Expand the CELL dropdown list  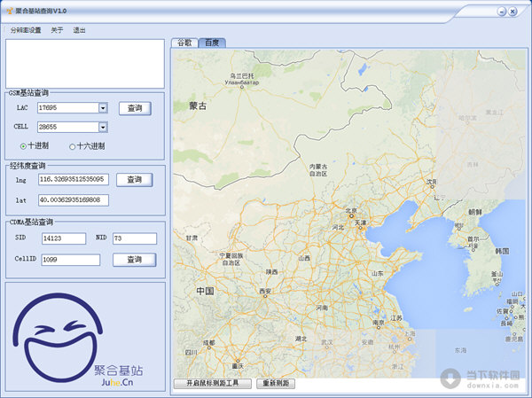click(x=103, y=127)
